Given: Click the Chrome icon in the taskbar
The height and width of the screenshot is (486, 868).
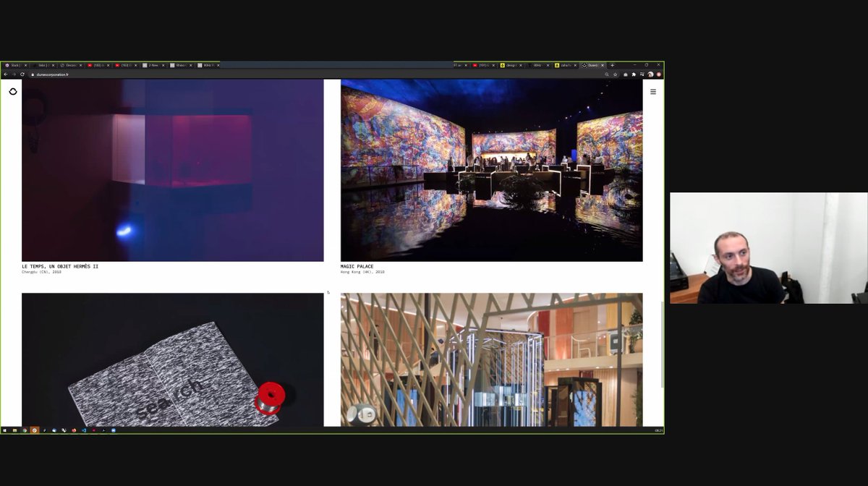Looking at the screenshot, I should click(x=24, y=430).
